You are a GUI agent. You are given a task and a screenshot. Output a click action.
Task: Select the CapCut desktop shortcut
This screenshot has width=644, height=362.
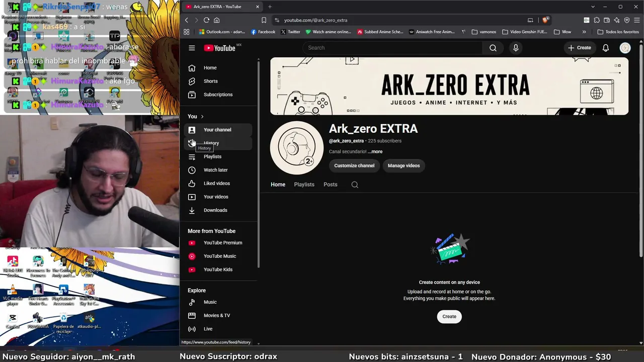13,321
